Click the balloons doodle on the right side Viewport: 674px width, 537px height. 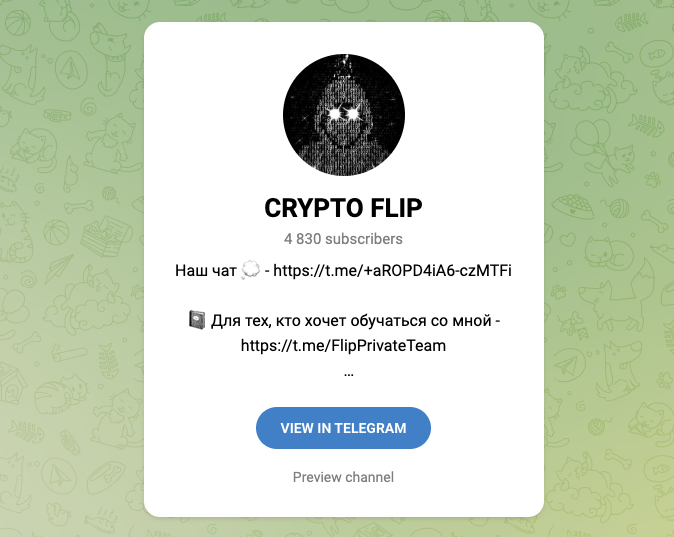[589, 134]
